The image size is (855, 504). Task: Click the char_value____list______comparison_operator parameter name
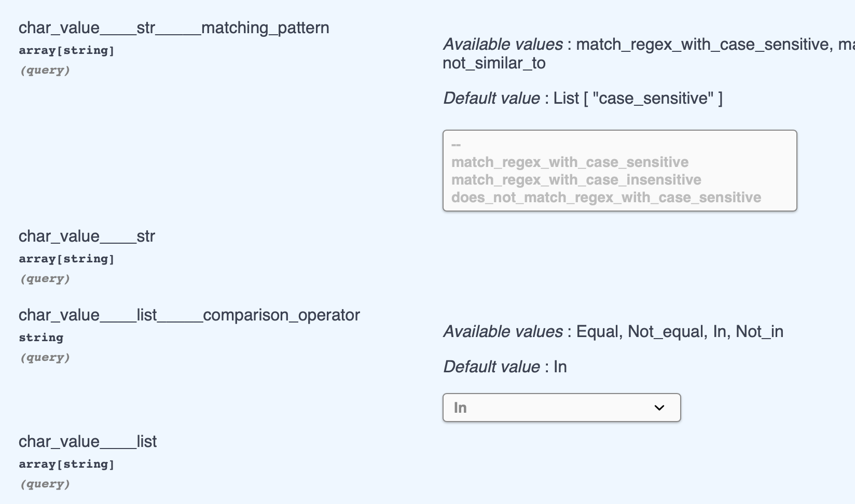click(189, 315)
